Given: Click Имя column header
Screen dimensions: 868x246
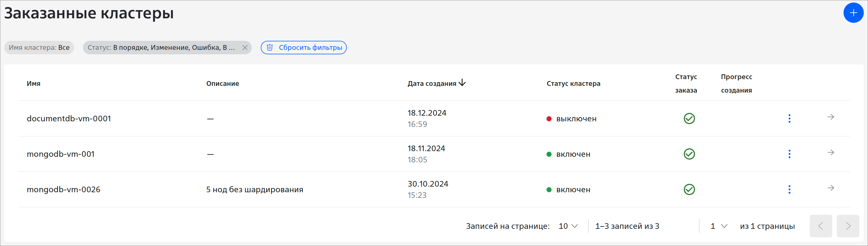Looking at the screenshot, I should pos(34,84).
